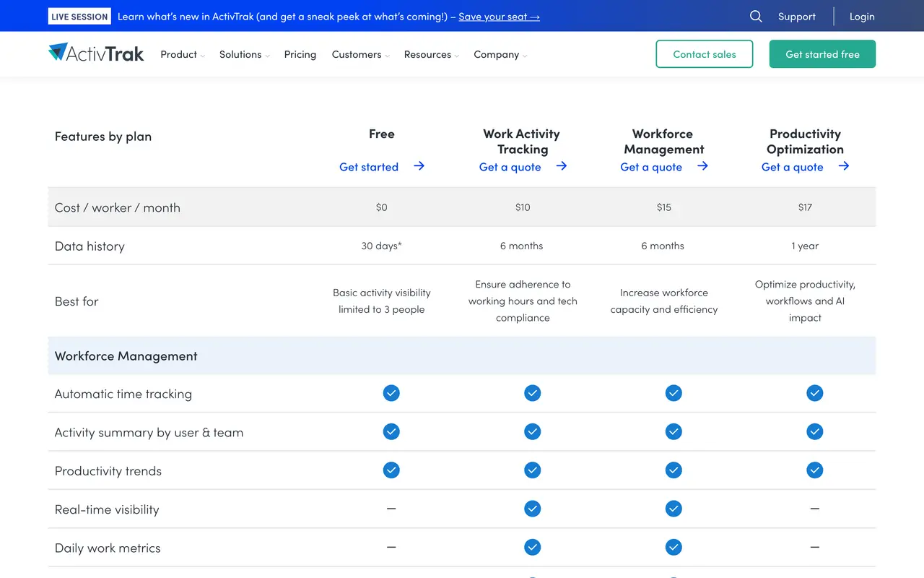Viewport: 924px width, 578px height.
Task: Click the $10 cost cell
Action: 523,207
